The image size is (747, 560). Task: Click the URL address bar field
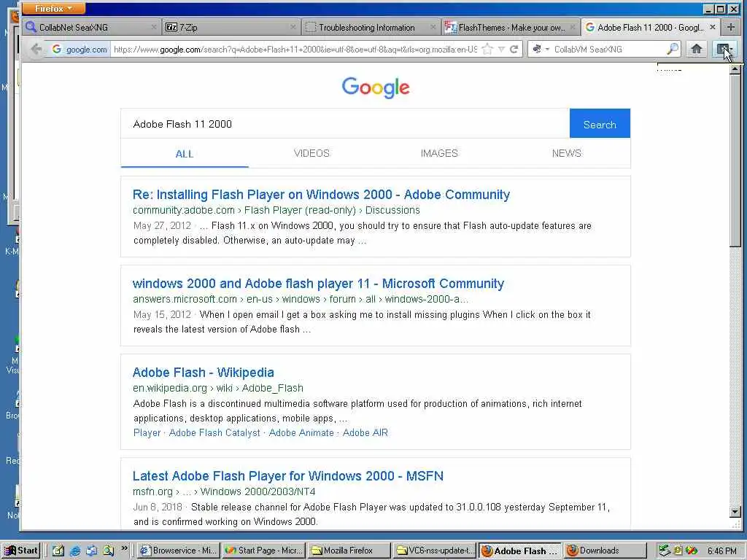coord(295,49)
